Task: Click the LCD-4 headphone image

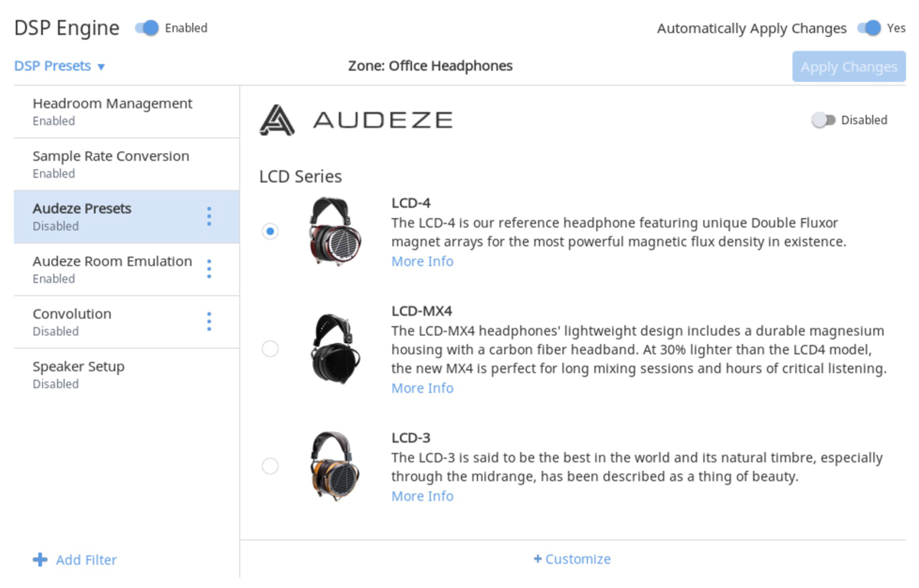Action: (x=335, y=231)
